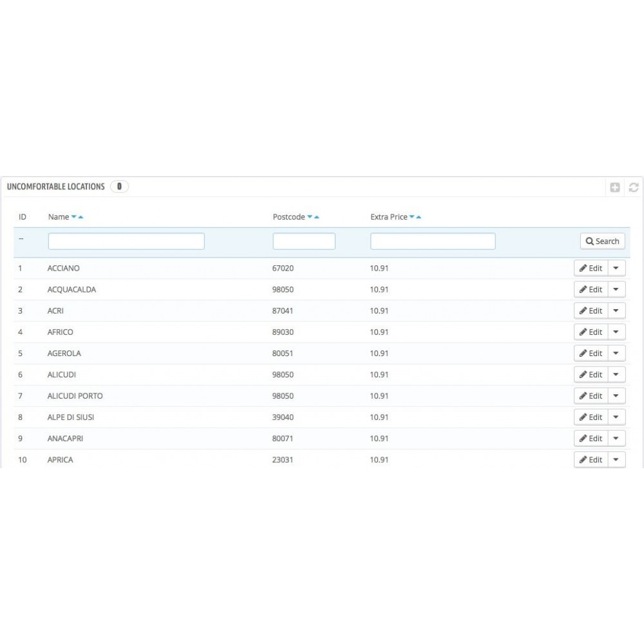Edit the ANACAPRI row
The image size is (644, 644).
tap(591, 439)
